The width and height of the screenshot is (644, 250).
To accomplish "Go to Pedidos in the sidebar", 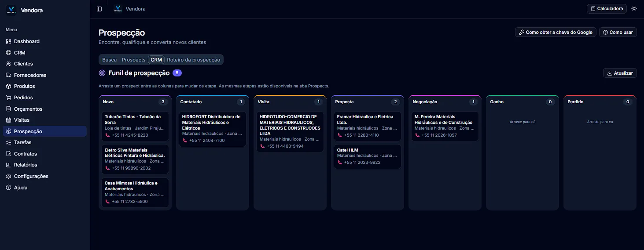I will 45,98.
